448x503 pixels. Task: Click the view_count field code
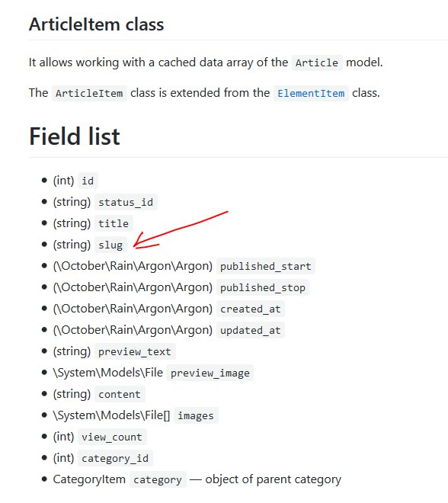pyautogui.click(x=112, y=437)
